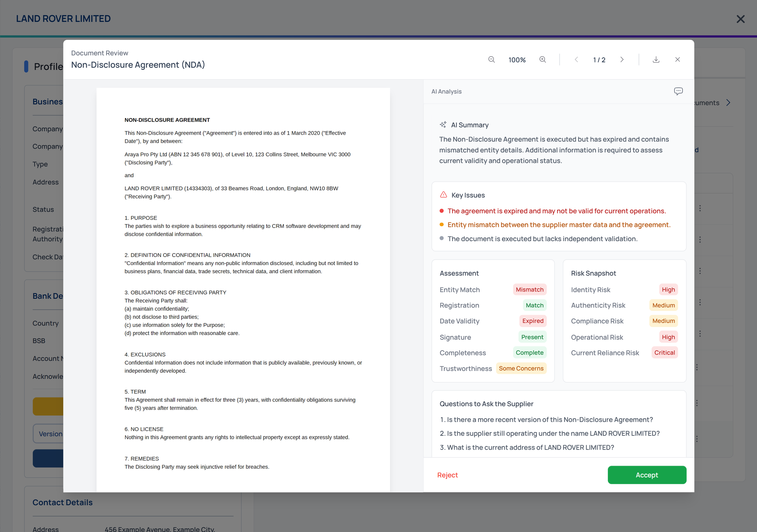
Task: Click the Assessment card heading
Action: click(x=459, y=273)
